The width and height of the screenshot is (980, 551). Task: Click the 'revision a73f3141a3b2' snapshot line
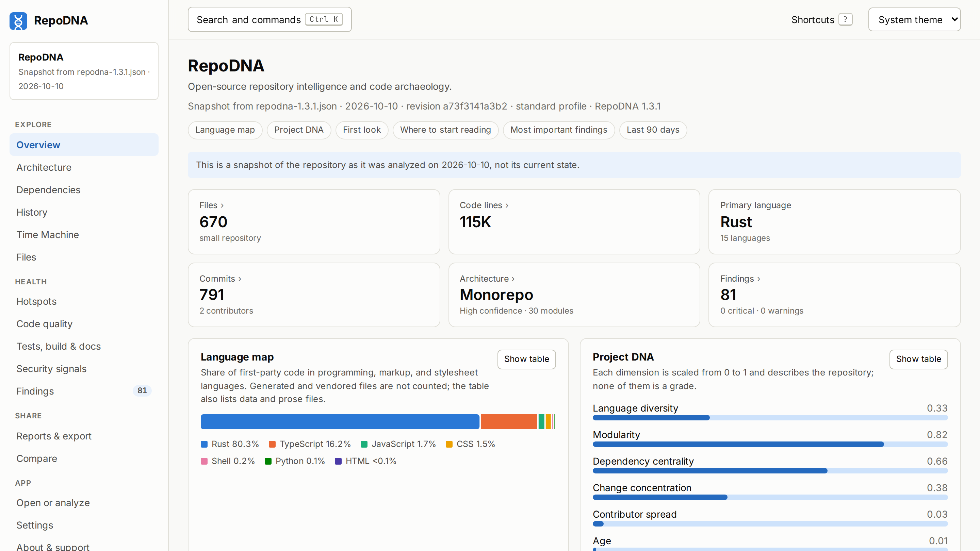point(424,106)
